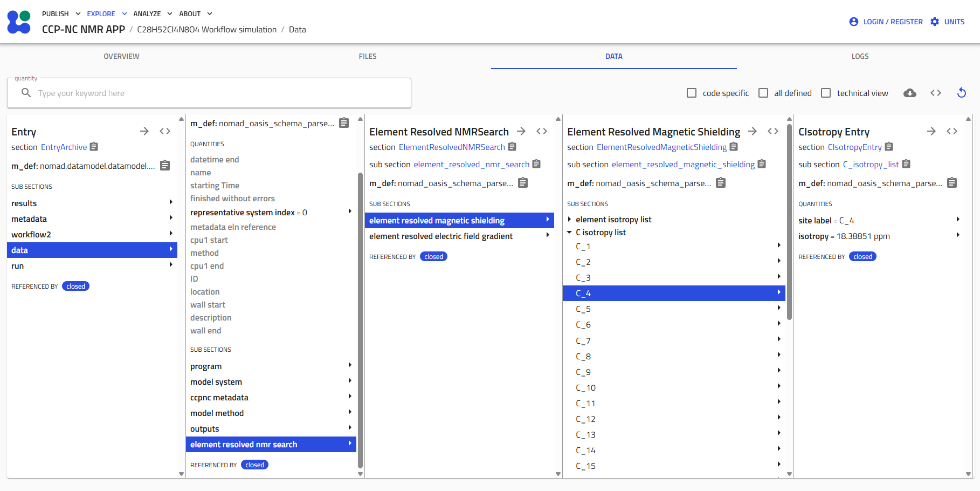Image resolution: width=980 pixels, height=491 pixels.
Task: Expand the element isotropy list
Action: coord(569,220)
